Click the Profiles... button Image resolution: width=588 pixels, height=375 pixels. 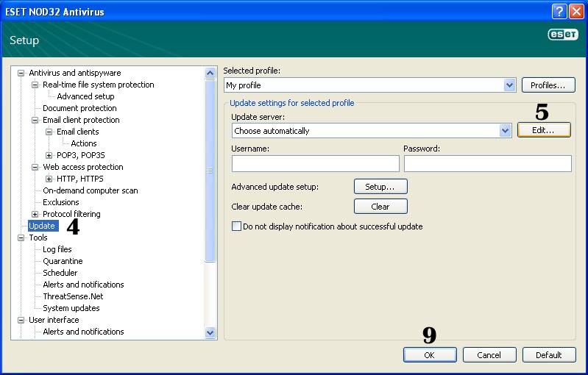pos(548,85)
